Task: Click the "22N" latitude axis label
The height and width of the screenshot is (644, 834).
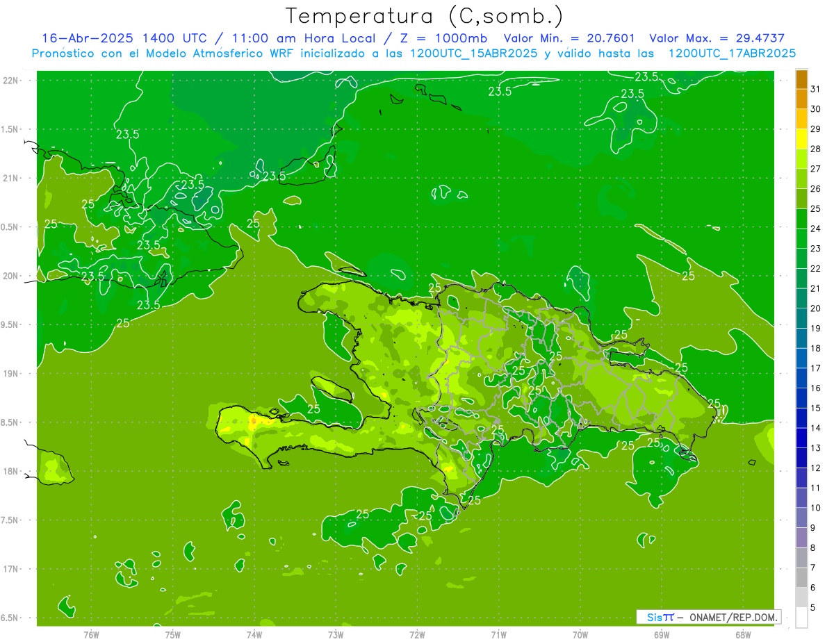Action: (x=10, y=81)
